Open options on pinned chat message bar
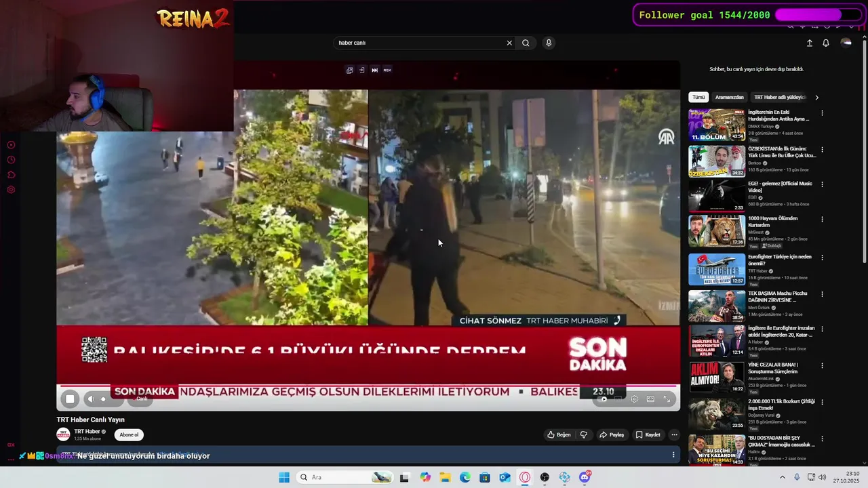The height and width of the screenshot is (488, 868). (673, 455)
